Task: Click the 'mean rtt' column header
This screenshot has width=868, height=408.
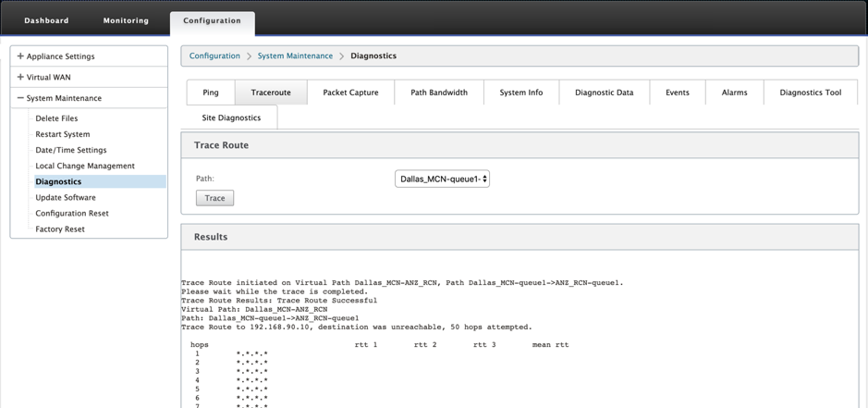Action: pos(550,345)
